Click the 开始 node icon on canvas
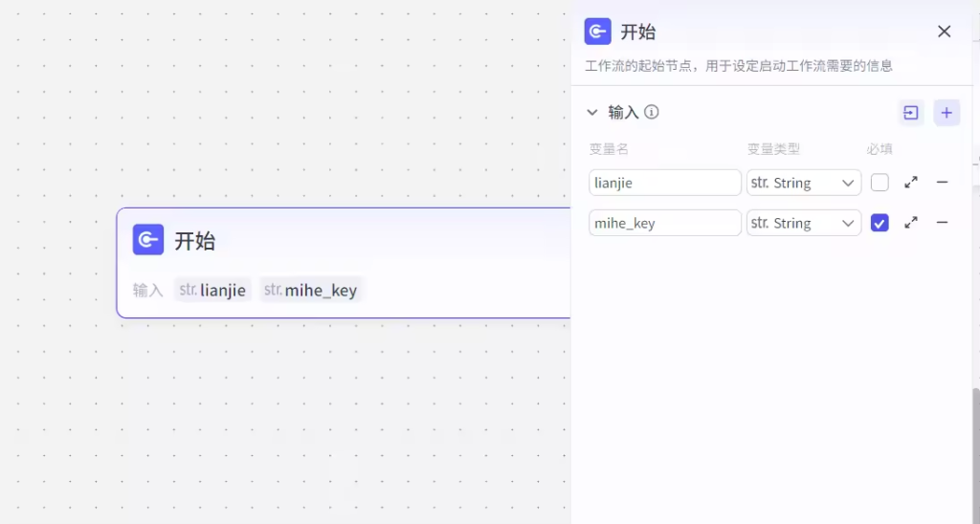 click(x=148, y=240)
